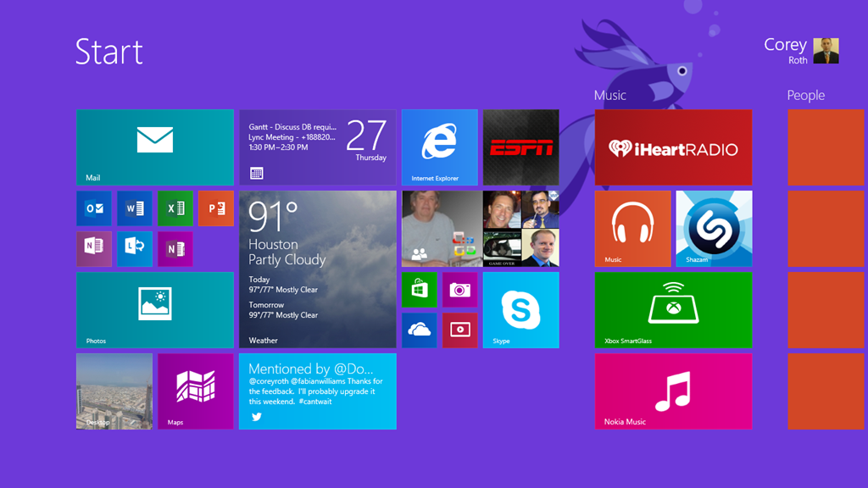Launch the iHeartRadio tile

(x=674, y=147)
